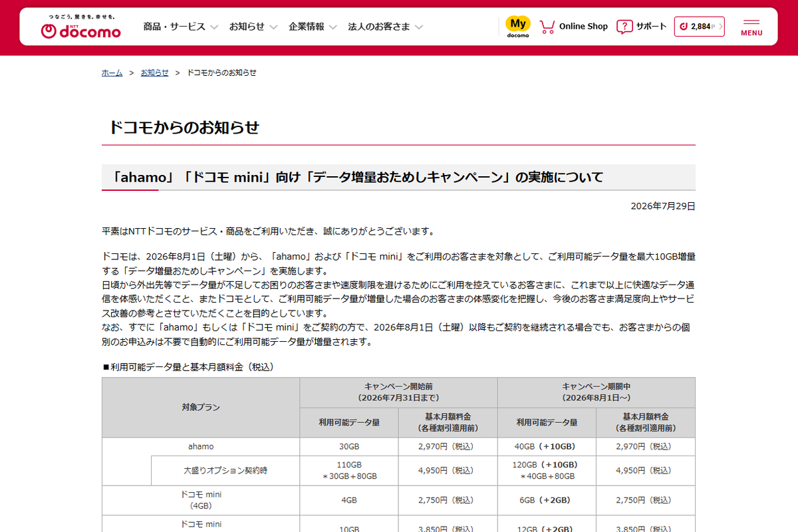This screenshot has width=798, height=532.
Task: Click the 6GB (+2GB) cell
Action: click(547, 500)
